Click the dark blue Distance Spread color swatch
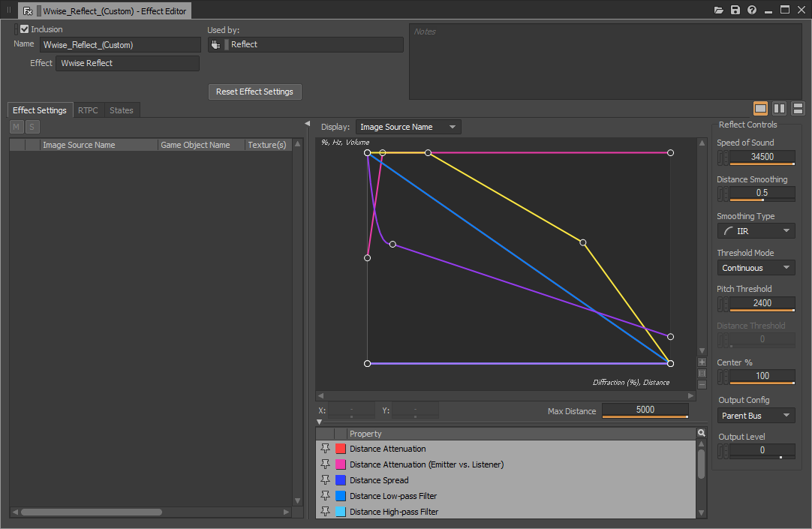Screen dimensions: 812x529 click(341, 480)
